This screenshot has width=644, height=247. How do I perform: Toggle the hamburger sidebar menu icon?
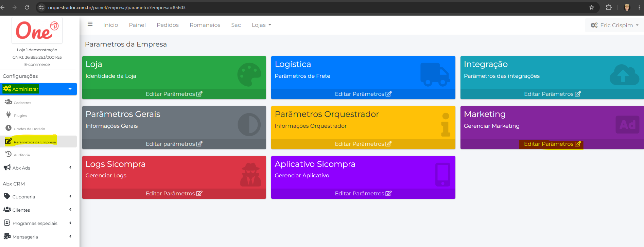point(90,24)
